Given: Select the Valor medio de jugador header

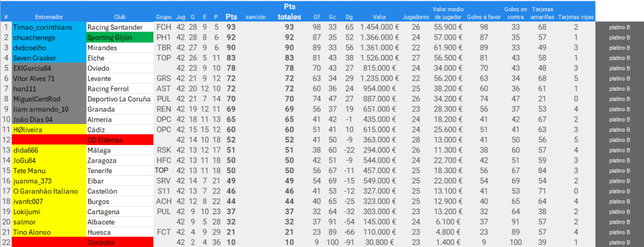Looking at the screenshot, I should [x=448, y=13].
